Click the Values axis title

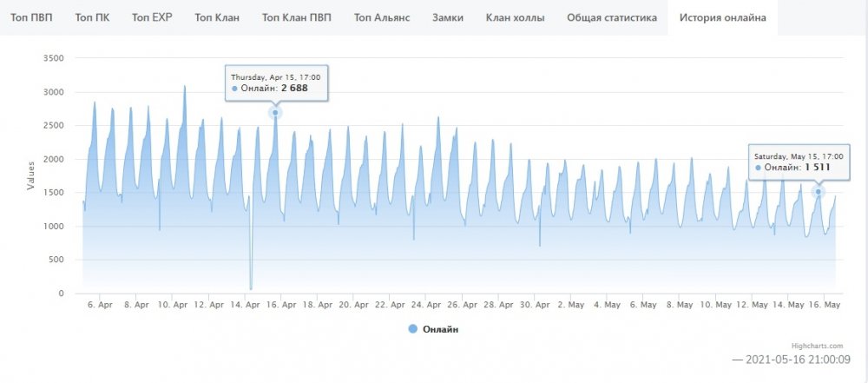click(32, 175)
